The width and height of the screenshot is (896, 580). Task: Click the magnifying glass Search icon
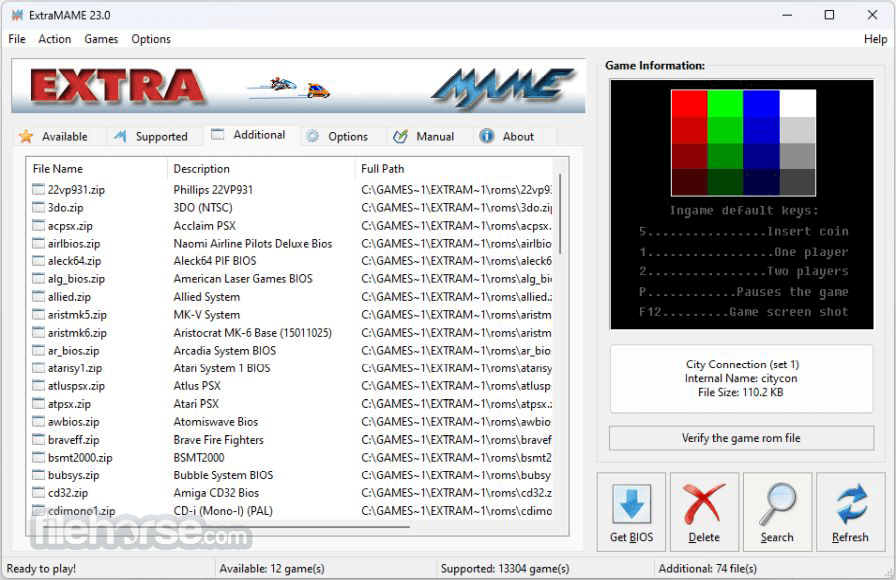click(x=777, y=505)
